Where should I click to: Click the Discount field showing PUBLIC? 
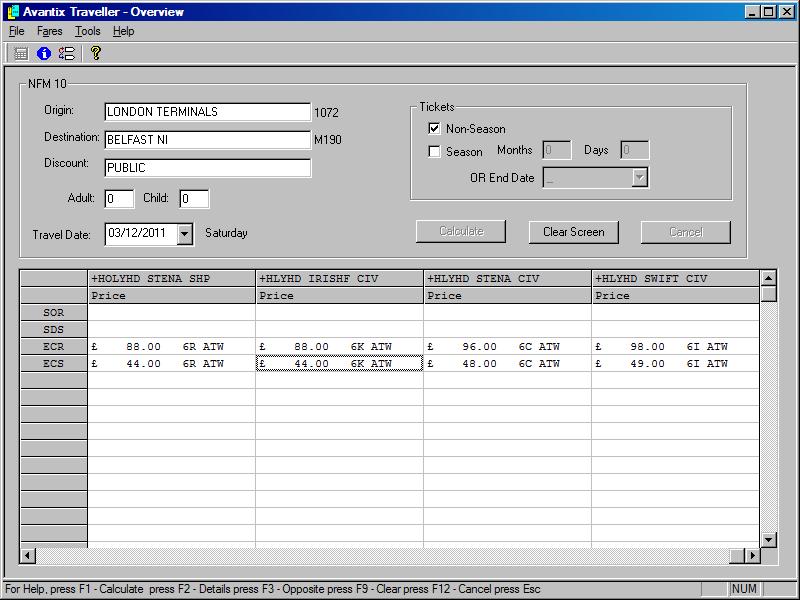(208, 168)
